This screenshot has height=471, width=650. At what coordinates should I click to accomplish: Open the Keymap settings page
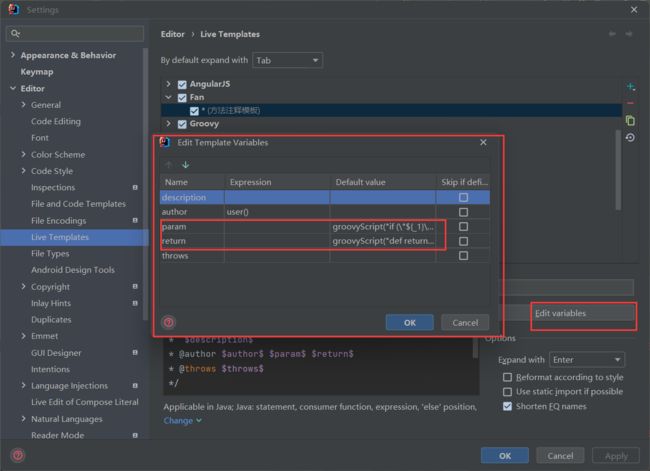point(37,72)
